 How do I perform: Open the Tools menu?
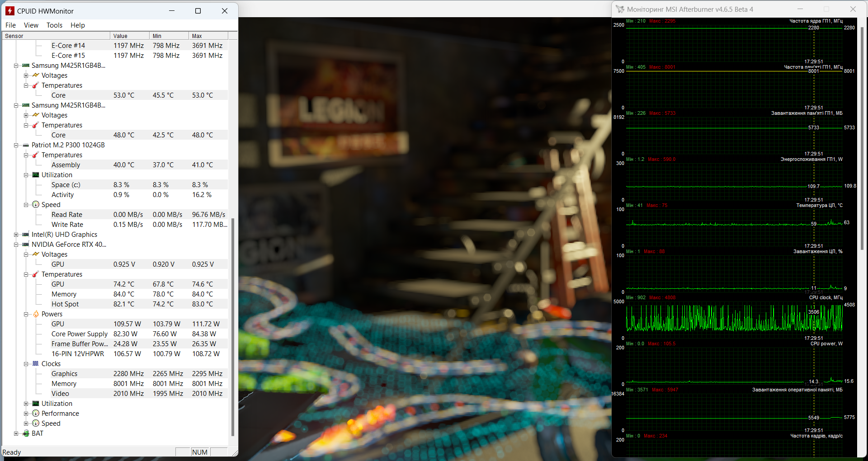[x=54, y=25]
